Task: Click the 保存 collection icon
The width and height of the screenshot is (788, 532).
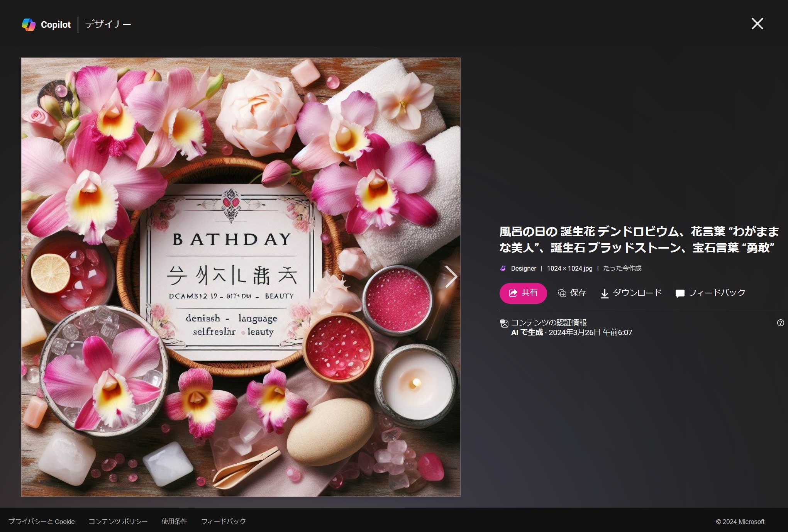Action: [x=562, y=293]
